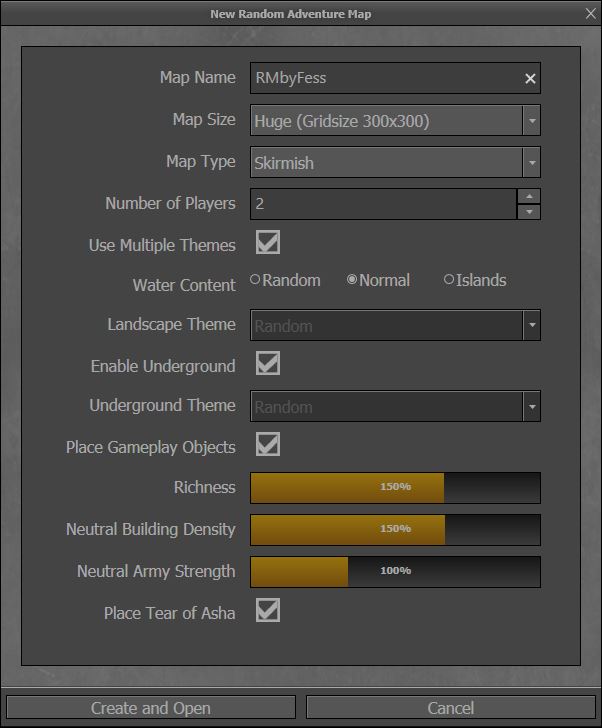Adjust the Neutral Building Density slider
602x728 pixels.
coord(395,530)
